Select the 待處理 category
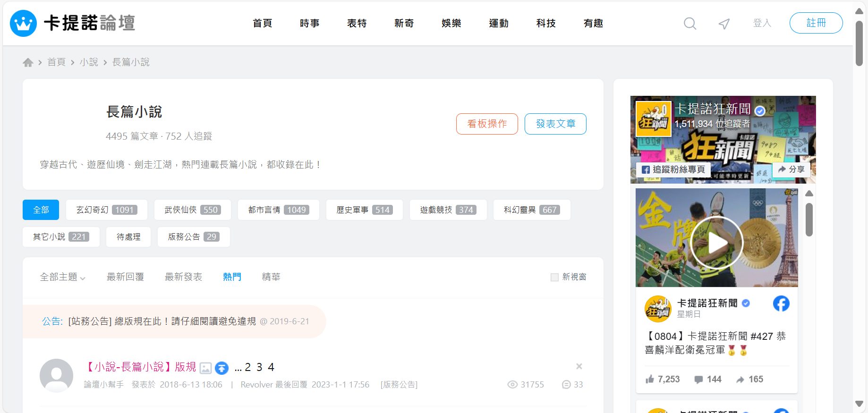Viewport: 868px width, 413px height. click(128, 237)
